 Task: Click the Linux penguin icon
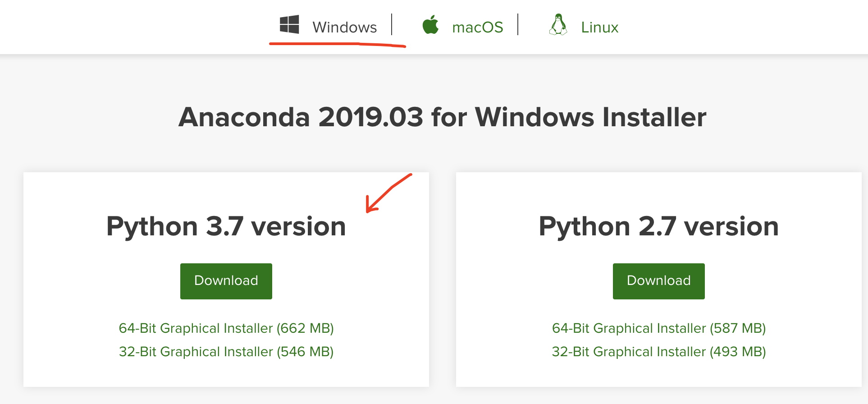(558, 24)
